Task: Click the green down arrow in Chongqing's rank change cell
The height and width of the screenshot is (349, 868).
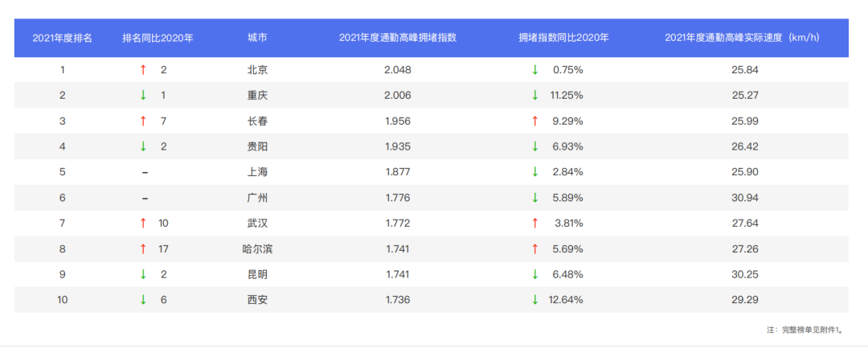Action: [143, 96]
